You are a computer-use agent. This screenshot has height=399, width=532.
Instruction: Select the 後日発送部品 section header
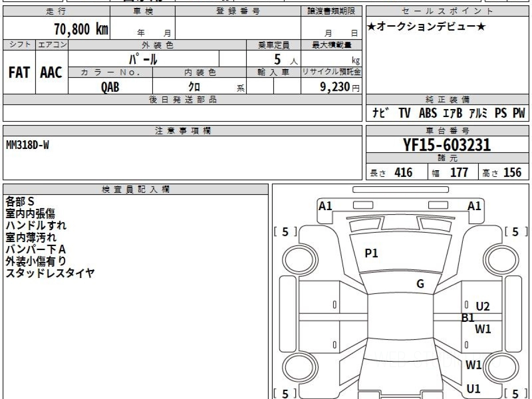[x=183, y=100]
